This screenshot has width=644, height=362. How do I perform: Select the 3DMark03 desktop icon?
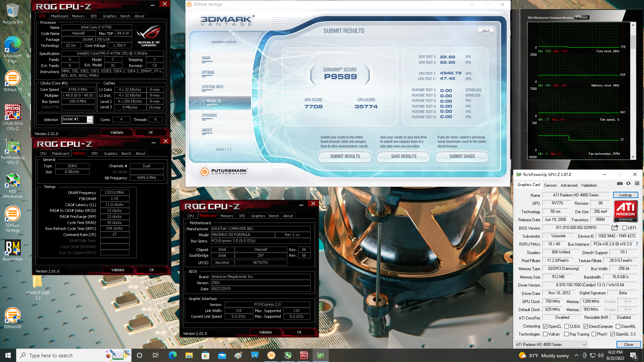tap(12, 318)
